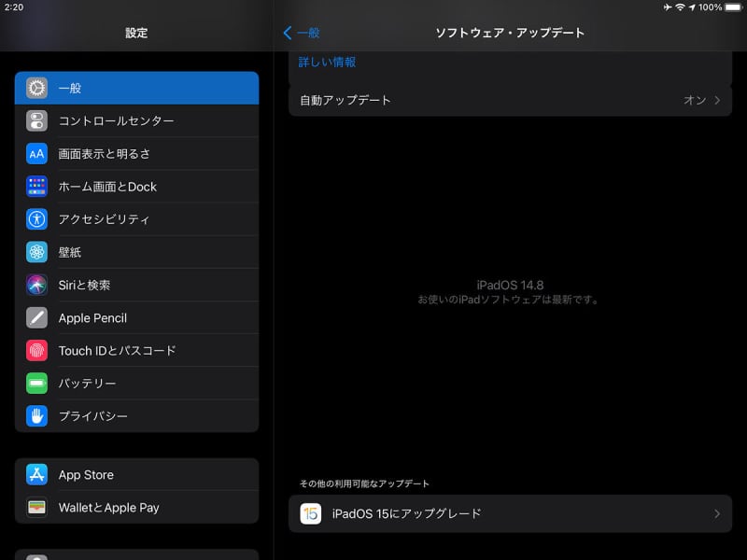
Task: Select バッテリー settings row
Action: pos(136,384)
